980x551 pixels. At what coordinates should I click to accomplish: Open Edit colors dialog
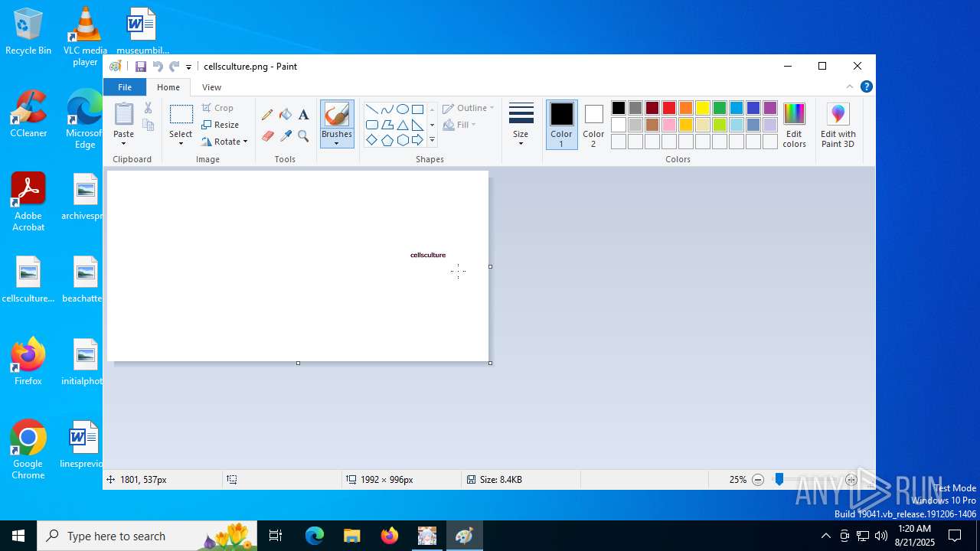(x=794, y=126)
